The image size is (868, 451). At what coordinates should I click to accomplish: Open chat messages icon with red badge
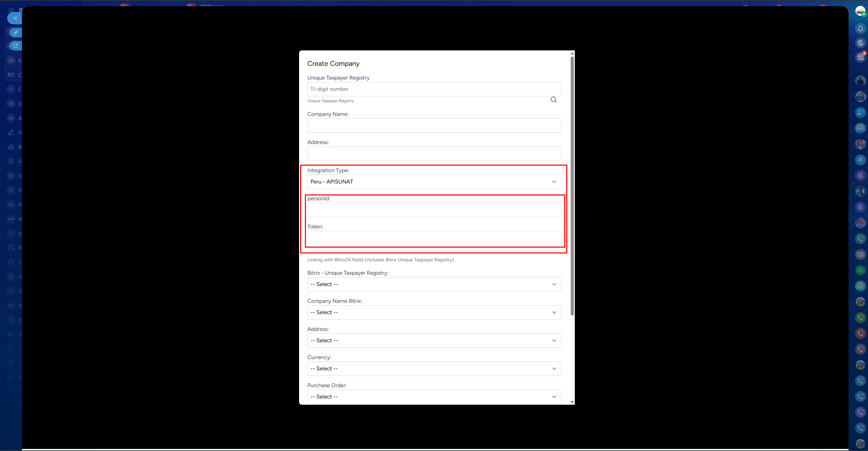[x=860, y=57]
